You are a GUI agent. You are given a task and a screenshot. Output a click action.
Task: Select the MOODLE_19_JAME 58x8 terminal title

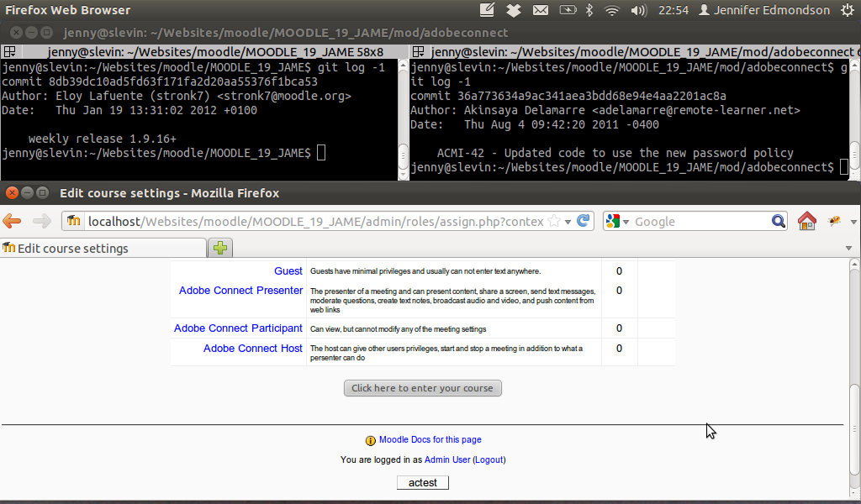(x=215, y=52)
